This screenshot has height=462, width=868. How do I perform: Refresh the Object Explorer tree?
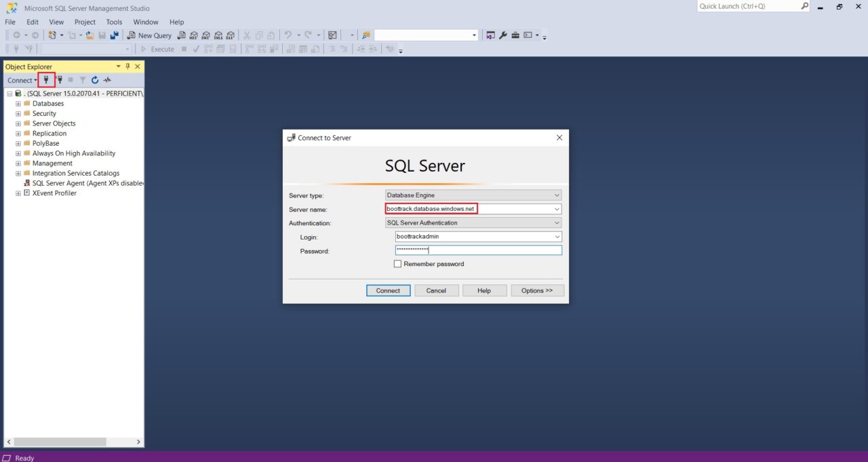point(95,80)
